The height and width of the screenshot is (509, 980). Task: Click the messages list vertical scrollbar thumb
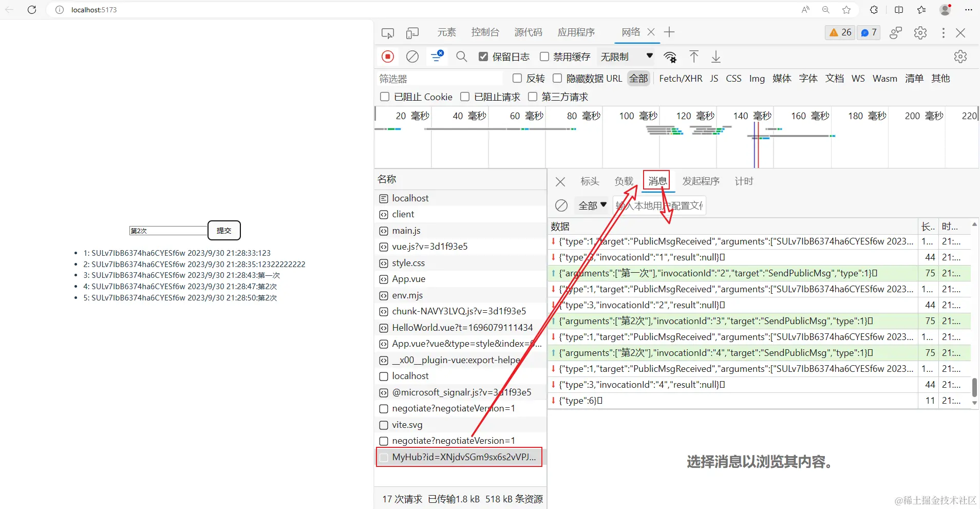pos(974,387)
